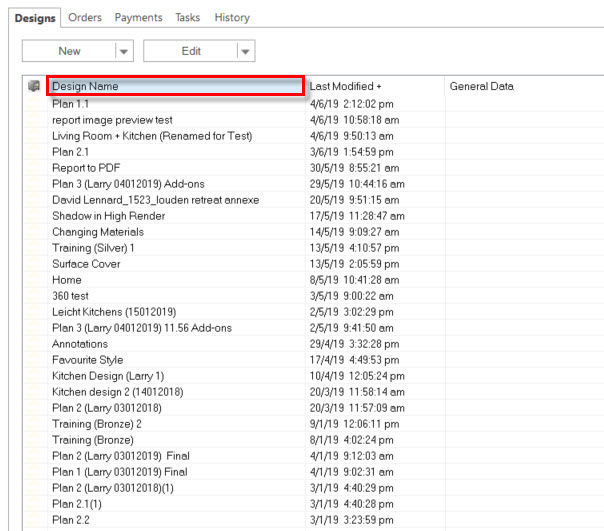
Task: Select the 'Changing Materials' design
Action: pyautogui.click(x=98, y=232)
